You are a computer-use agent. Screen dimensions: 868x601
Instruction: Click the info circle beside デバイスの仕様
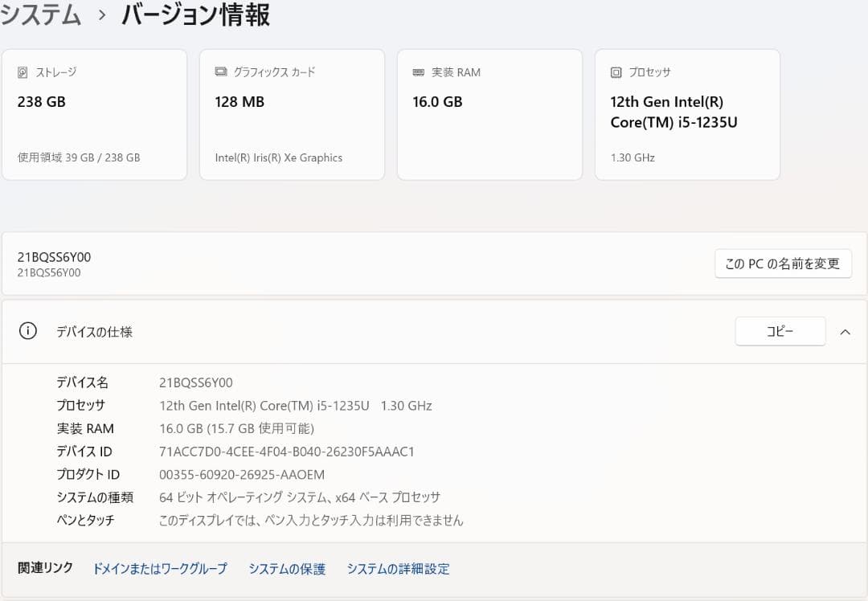pos(27,331)
